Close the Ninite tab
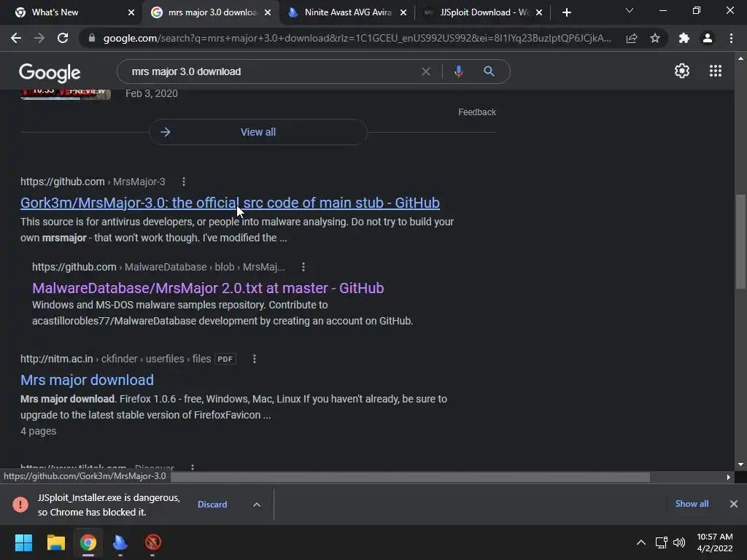Image resolution: width=747 pixels, height=560 pixels. tap(403, 12)
